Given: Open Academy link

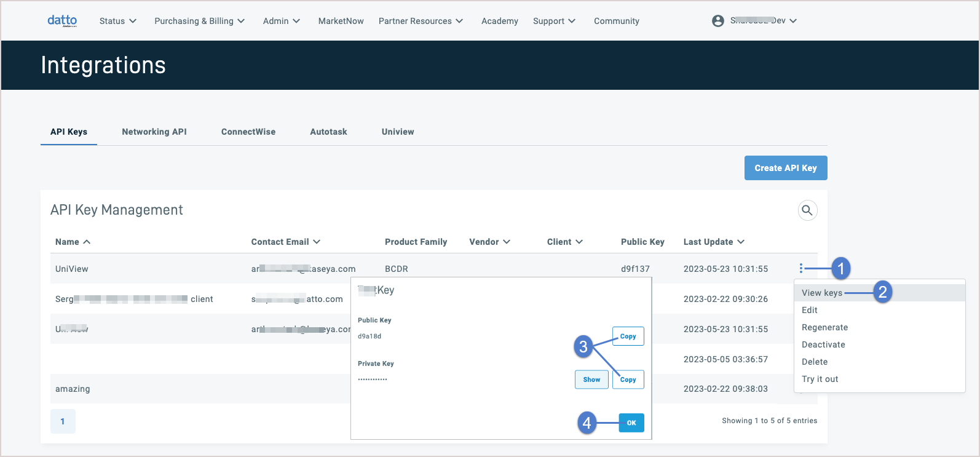Looking at the screenshot, I should click(500, 21).
